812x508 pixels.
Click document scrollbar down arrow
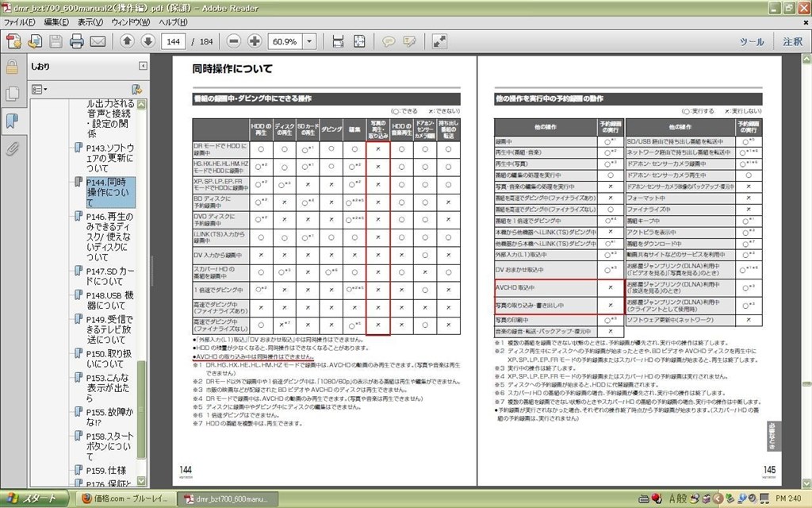pos(806,483)
